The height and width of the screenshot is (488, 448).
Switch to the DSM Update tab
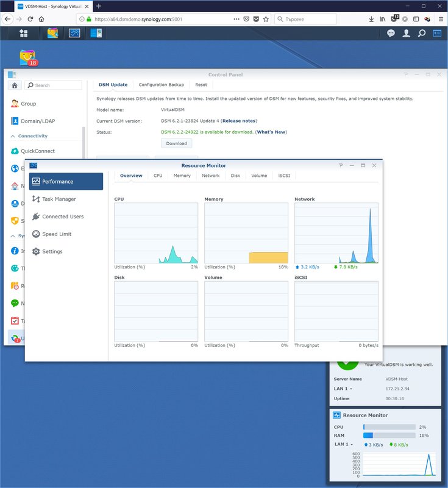(113, 85)
